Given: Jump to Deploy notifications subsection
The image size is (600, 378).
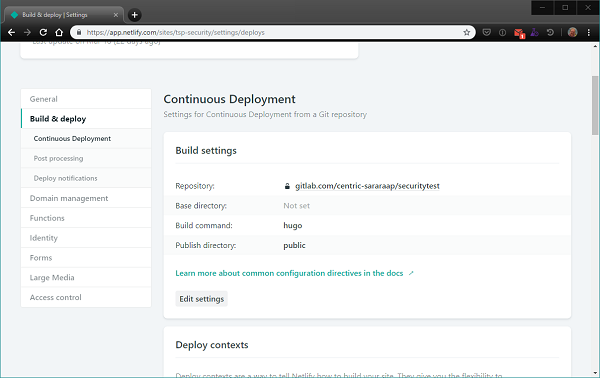Looking at the screenshot, I should pyautogui.click(x=86, y=178).
